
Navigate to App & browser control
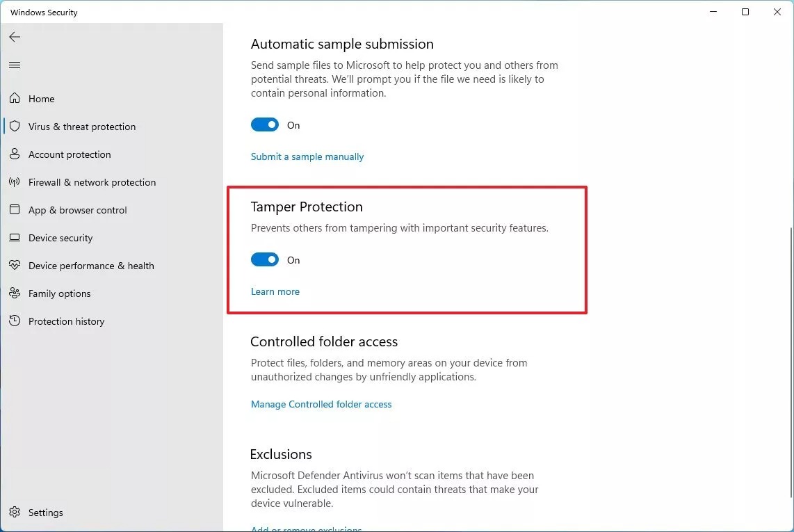111,210
